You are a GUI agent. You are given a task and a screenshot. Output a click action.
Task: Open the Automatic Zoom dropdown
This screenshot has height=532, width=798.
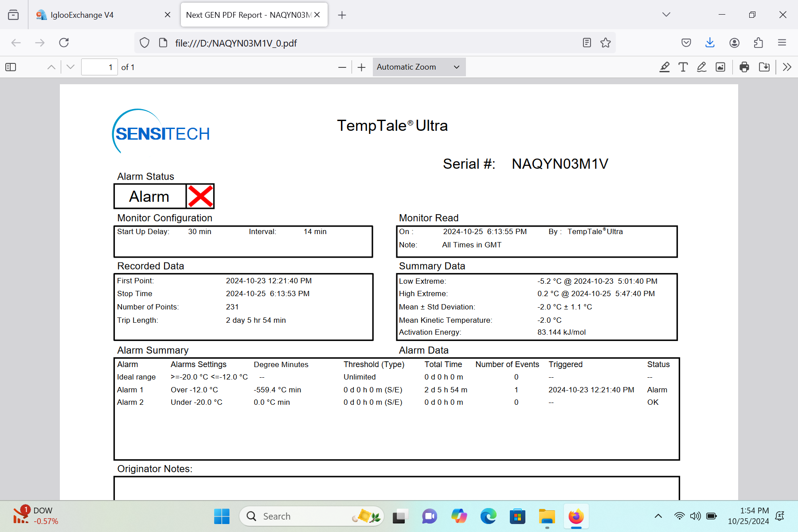pyautogui.click(x=419, y=67)
